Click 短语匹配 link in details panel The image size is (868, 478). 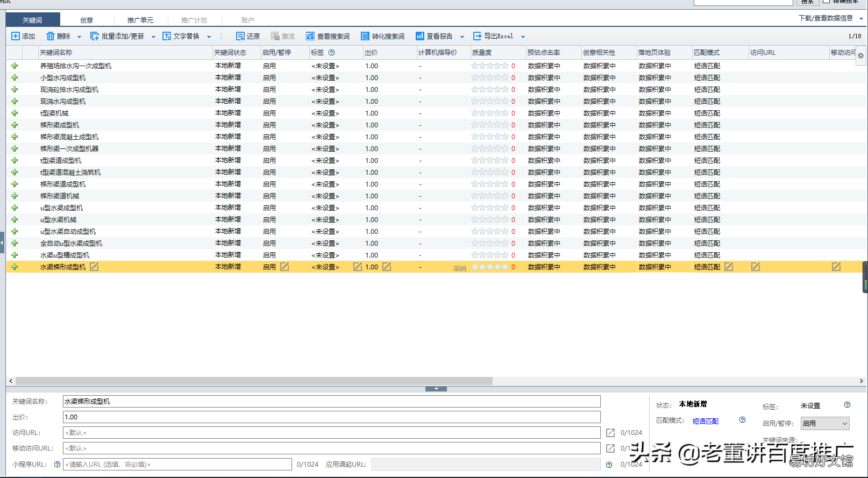(705, 421)
